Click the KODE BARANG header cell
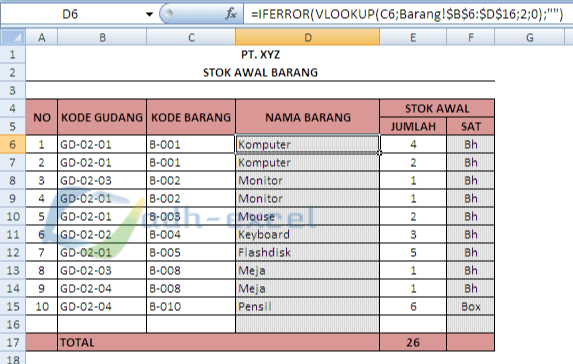Viewport: 573px width, 364px height. pos(191,117)
